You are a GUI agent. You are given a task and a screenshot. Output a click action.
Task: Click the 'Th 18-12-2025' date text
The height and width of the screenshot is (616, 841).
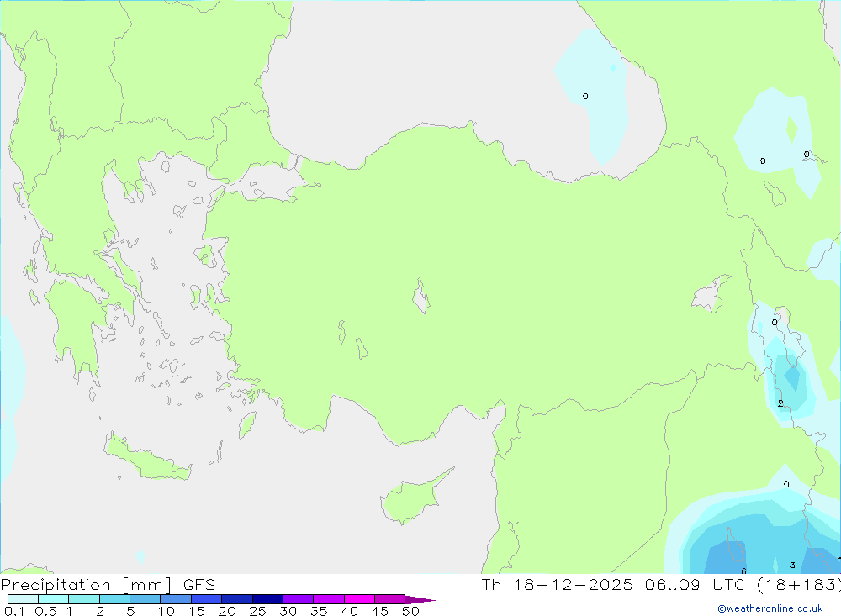558,584
